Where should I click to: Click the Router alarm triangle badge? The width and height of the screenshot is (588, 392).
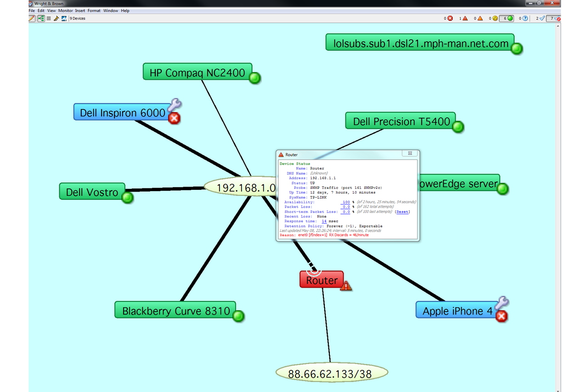click(x=346, y=286)
